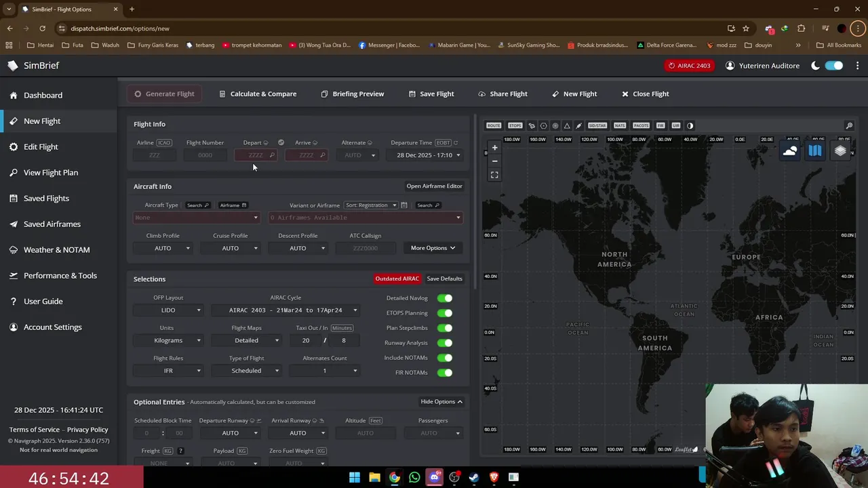Click the swap airports icon between Depart and Arrive

tap(281, 142)
